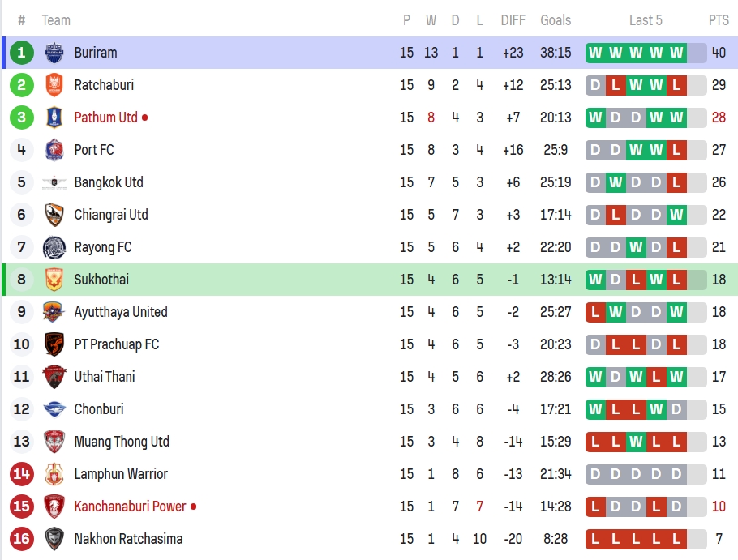Sort standings by DIFF column header

pos(513,20)
